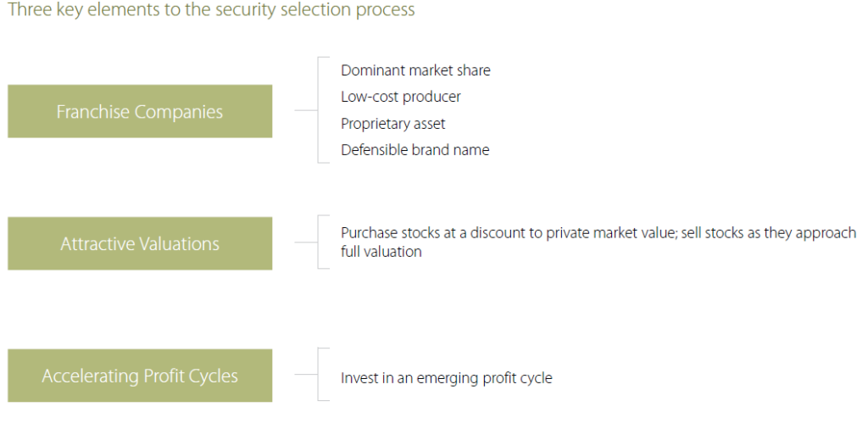Click the word 'Three' in the heading
The image size is (868, 429).
click(30, 10)
